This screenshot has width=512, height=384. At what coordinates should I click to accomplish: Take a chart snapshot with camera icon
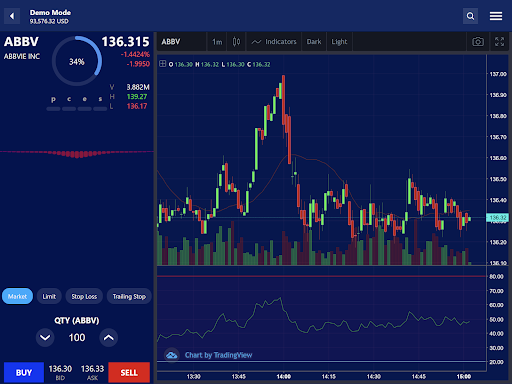pyautogui.click(x=478, y=42)
